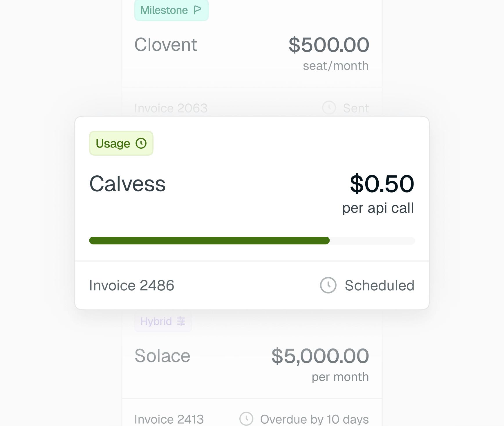Expand the Solace subscription card
The height and width of the screenshot is (426, 504).
[x=252, y=356]
